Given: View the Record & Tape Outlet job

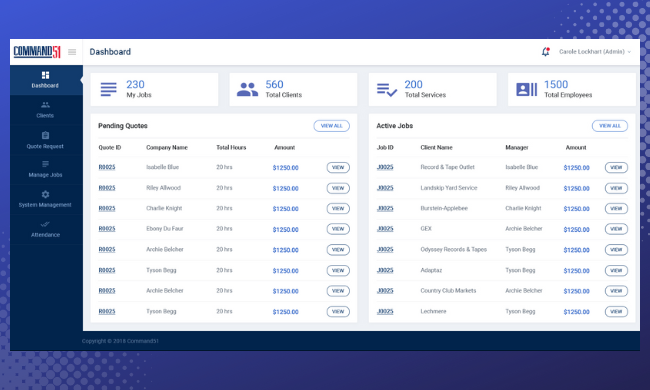Looking at the screenshot, I should (x=616, y=167).
